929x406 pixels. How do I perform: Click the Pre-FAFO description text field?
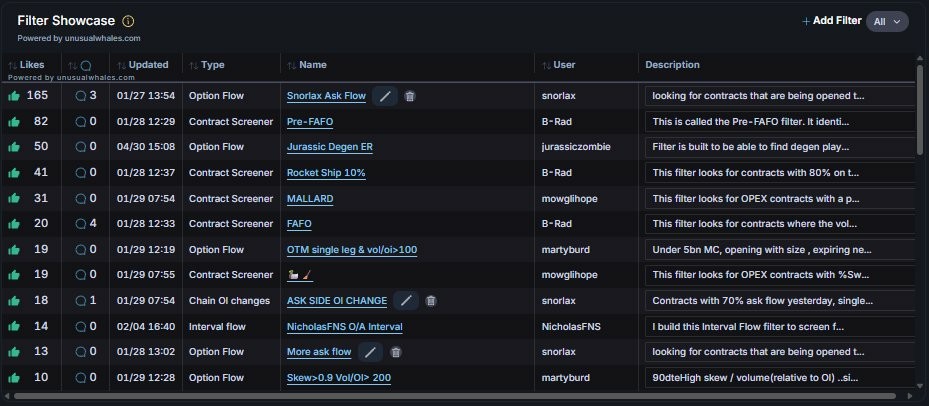[x=780, y=122]
